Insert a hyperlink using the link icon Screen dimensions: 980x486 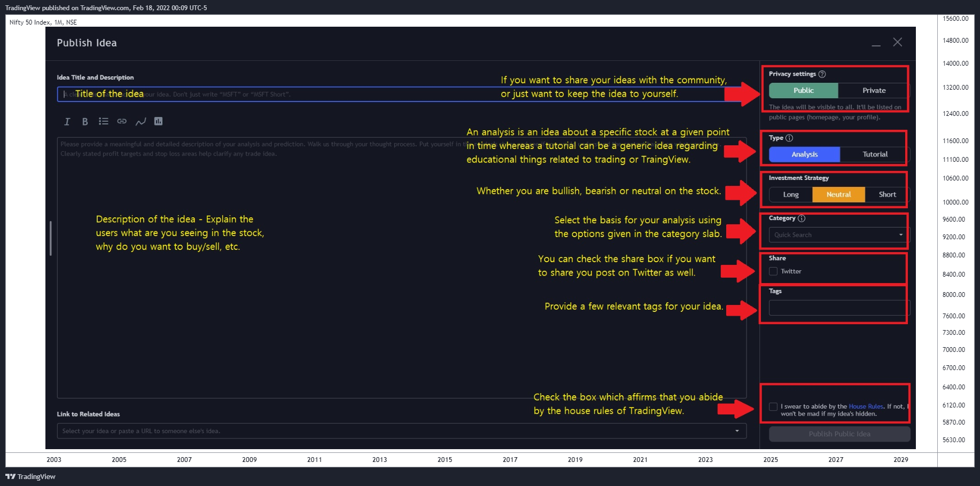122,122
